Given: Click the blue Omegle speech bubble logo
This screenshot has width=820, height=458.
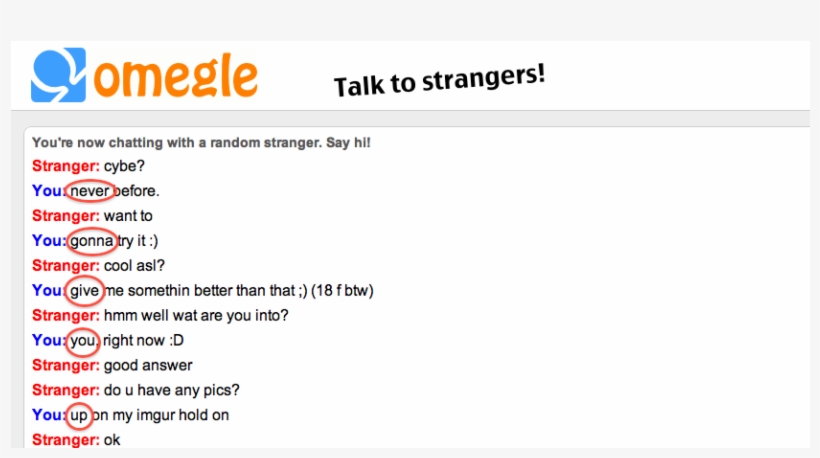Looking at the screenshot, I should click(x=58, y=75).
